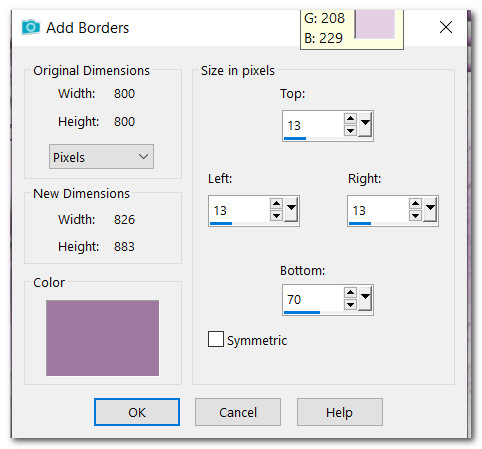Click the Top size input field
Viewport: 482px width, 449px height.
tap(313, 125)
